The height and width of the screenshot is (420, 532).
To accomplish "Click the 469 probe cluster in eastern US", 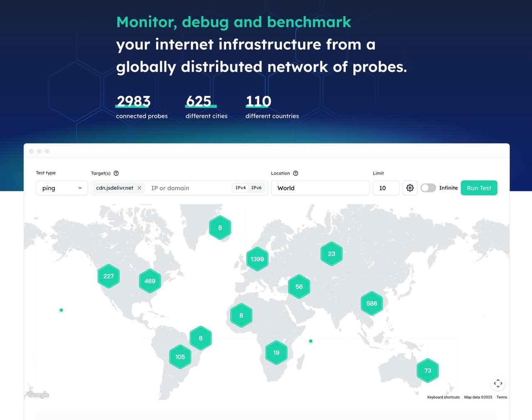I will 150,281.
